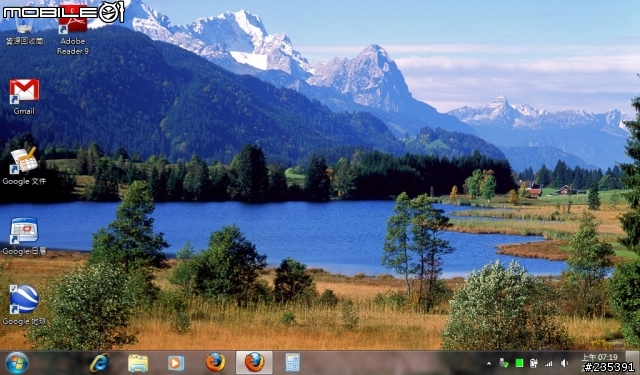This screenshot has height=375, width=640.
Task: Select the Google 文件 desktop shortcut
Action: (24, 166)
